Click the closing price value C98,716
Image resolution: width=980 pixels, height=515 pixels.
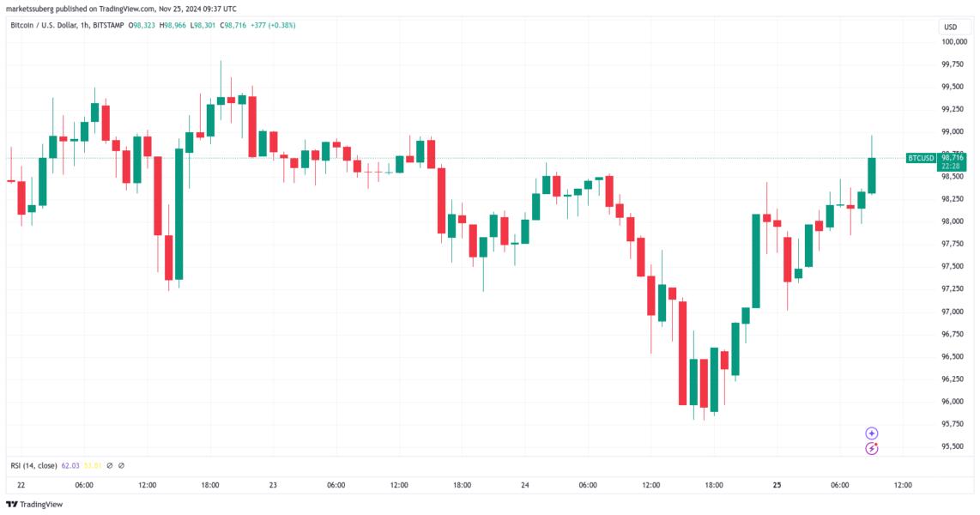236,26
